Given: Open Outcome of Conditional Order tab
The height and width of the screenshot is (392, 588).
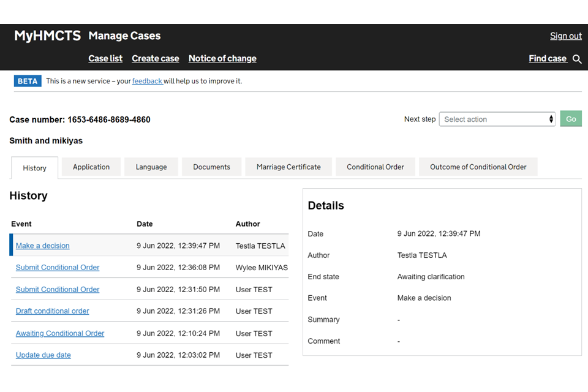Looking at the screenshot, I should point(478,167).
